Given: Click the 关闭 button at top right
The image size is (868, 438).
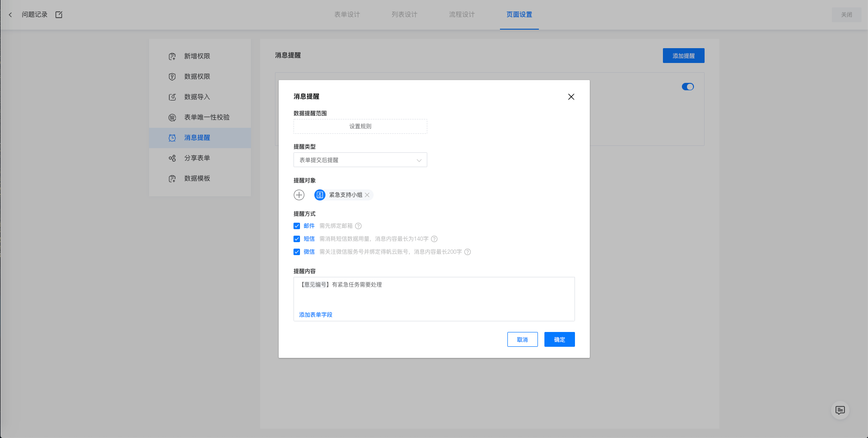Looking at the screenshot, I should [847, 15].
